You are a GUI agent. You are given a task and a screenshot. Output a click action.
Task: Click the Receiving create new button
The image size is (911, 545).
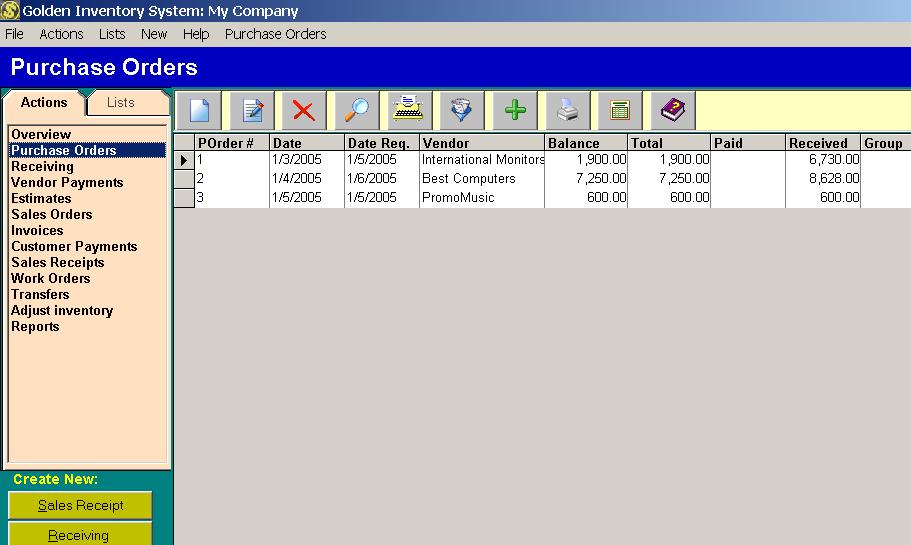click(x=80, y=535)
